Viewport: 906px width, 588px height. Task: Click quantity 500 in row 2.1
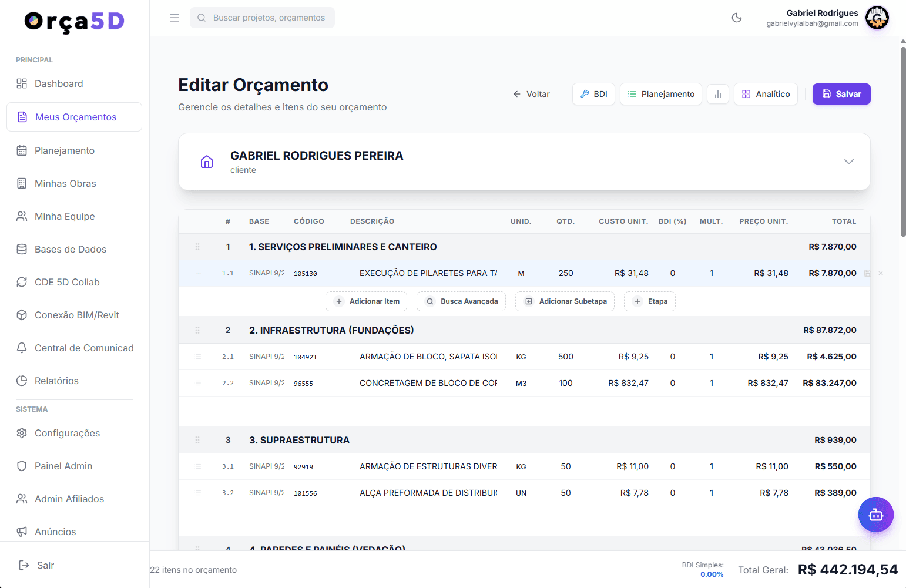coord(566,357)
